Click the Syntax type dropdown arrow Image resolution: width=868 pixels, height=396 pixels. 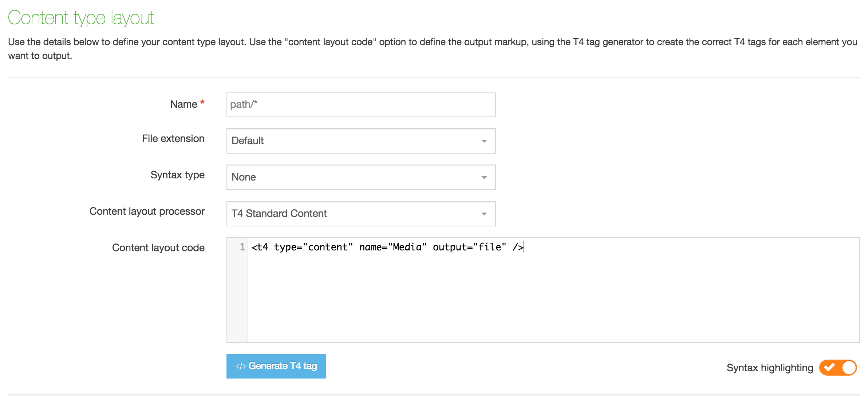484,178
